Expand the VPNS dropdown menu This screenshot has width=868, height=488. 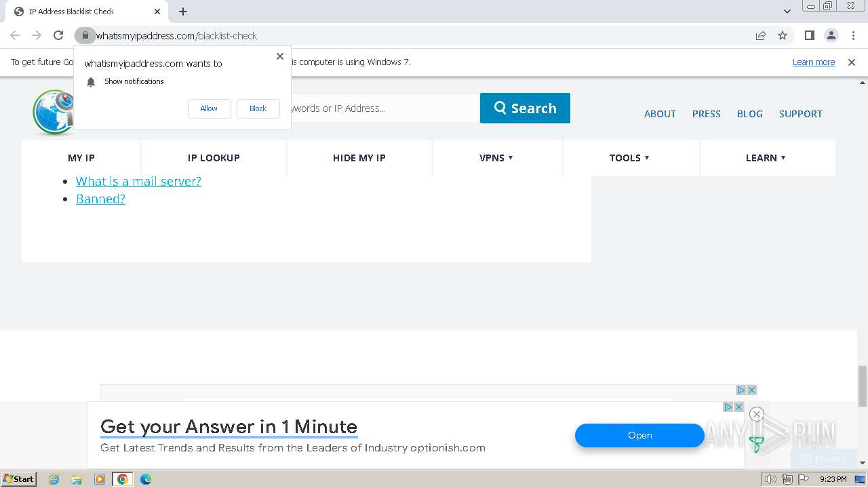coord(496,158)
